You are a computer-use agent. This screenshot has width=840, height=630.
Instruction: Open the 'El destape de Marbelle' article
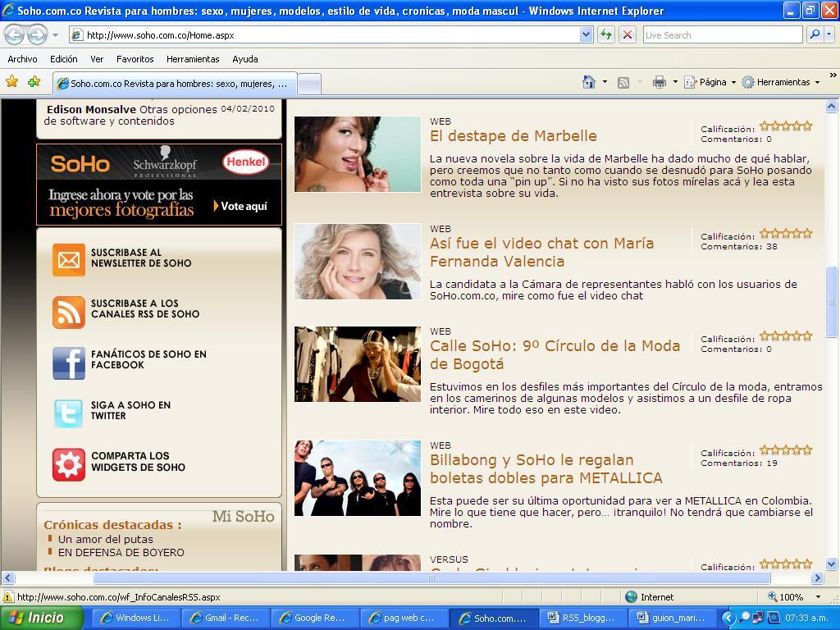tap(513, 136)
